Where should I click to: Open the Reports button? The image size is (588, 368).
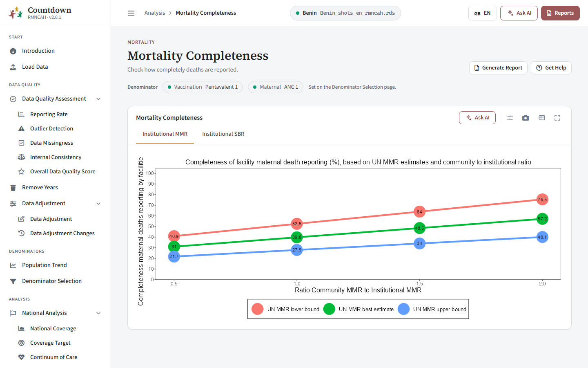coord(560,13)
